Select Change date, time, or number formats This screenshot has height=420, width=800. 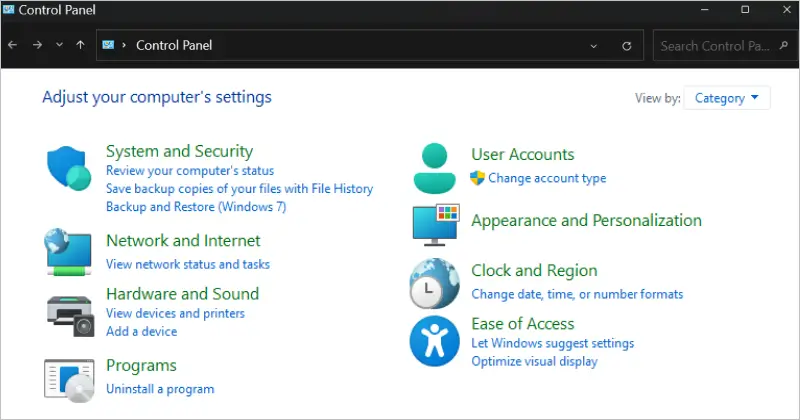(577, 294)
